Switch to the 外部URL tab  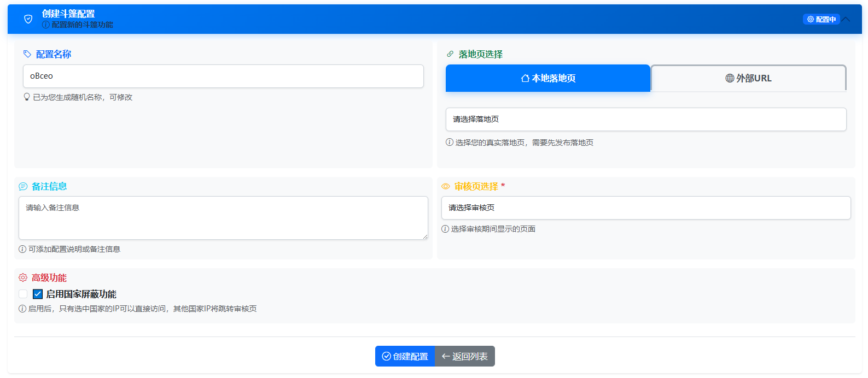[x=748, y=78]
